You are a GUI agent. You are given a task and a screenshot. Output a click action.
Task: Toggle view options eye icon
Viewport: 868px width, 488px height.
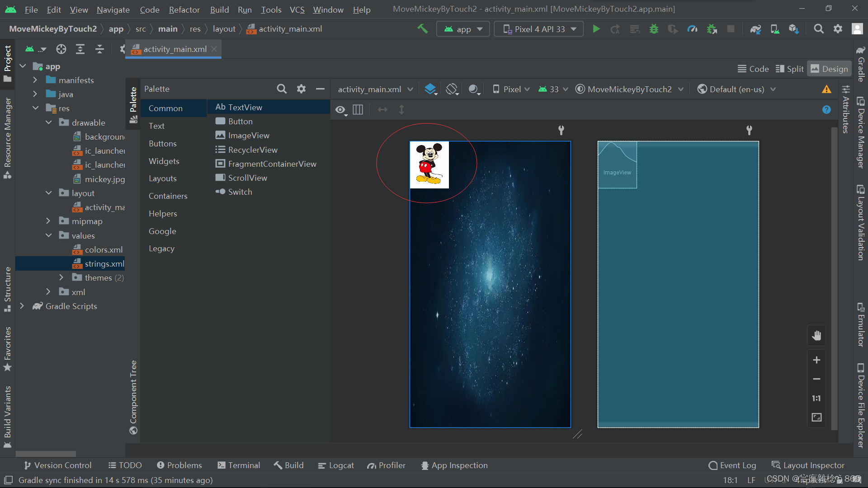340,110
